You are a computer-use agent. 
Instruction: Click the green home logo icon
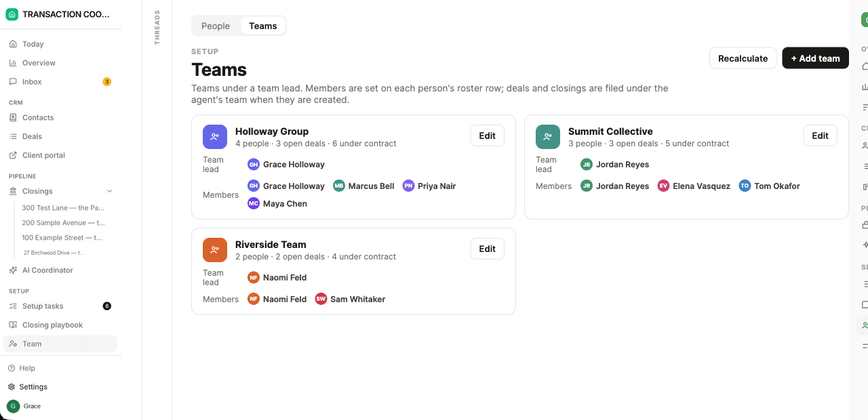click(12, 14)
